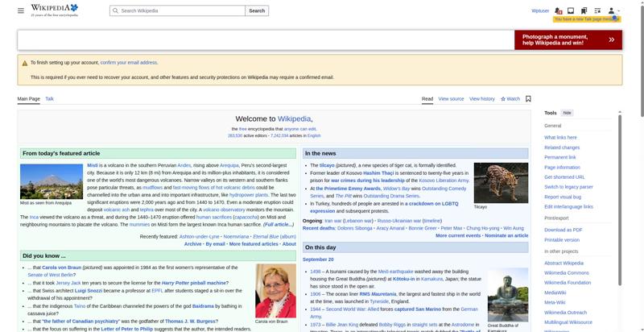Screen dimensions: 644x332
Task: Click Permanent link tool
Action: point(559,157)
